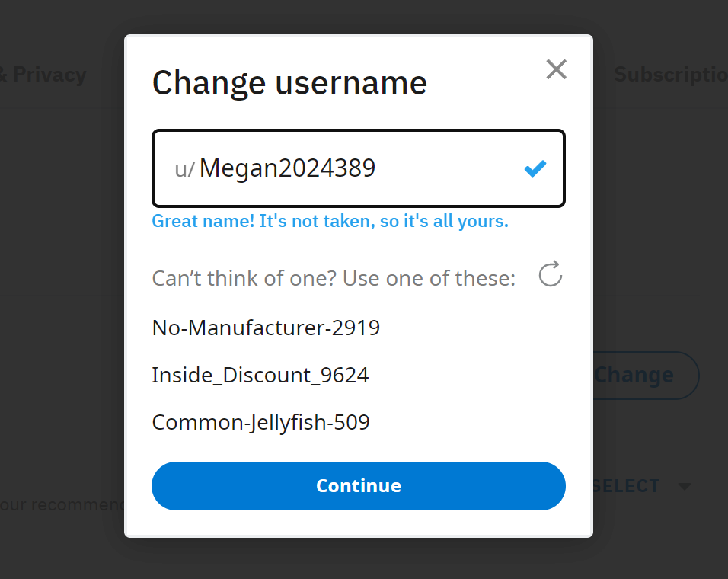Select suggested username Inside_Discount_9624

pos(260,375)
